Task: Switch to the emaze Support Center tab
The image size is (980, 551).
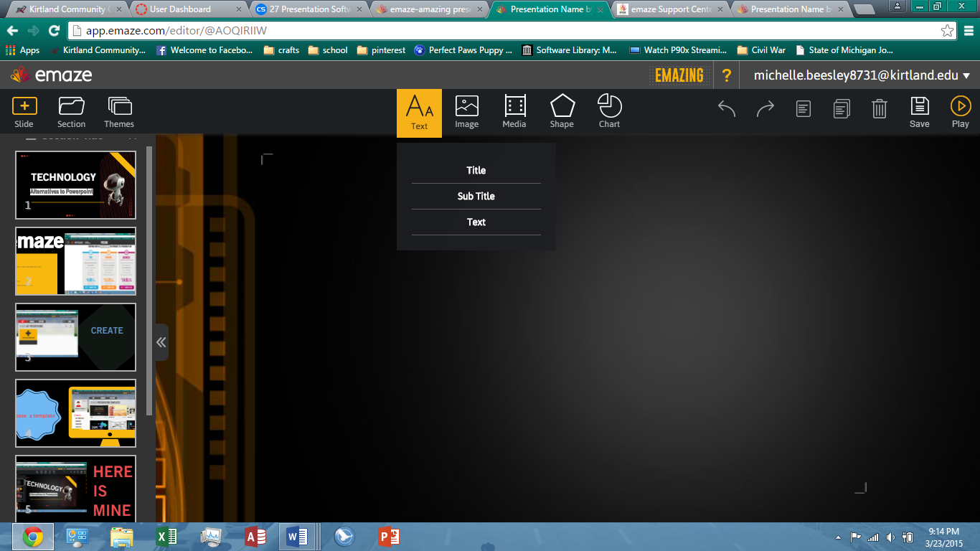Action: coord(671,9)
